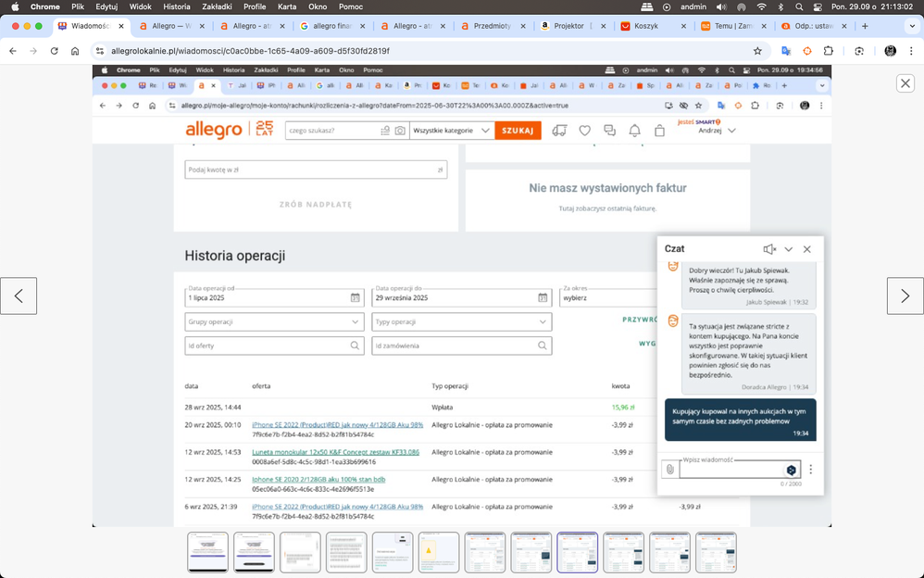Image resolution: width=924 pixels, height=578 pixels.
Task: Switch to the Koszyk tab
Action: pyautogui.click(x=653, y=26)
